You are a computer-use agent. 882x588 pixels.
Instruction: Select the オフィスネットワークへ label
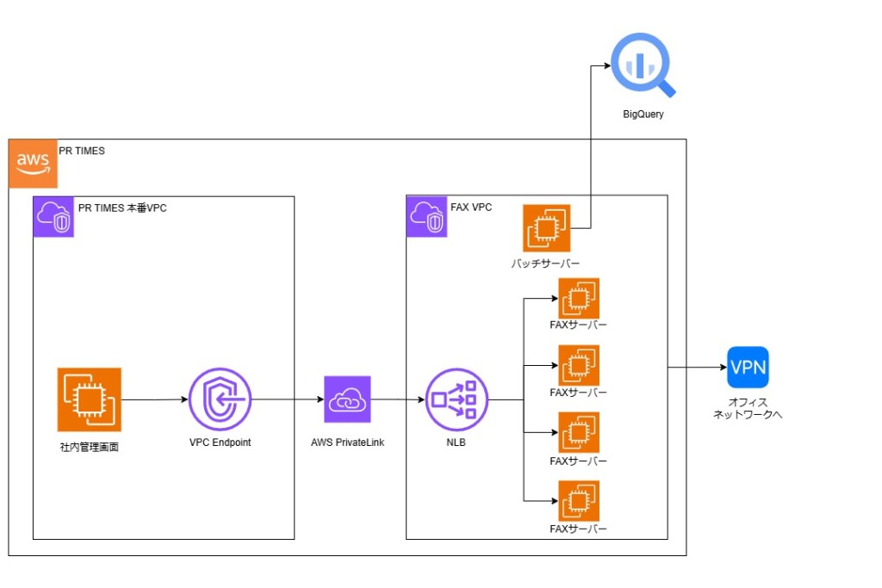[x=747, y=408]
